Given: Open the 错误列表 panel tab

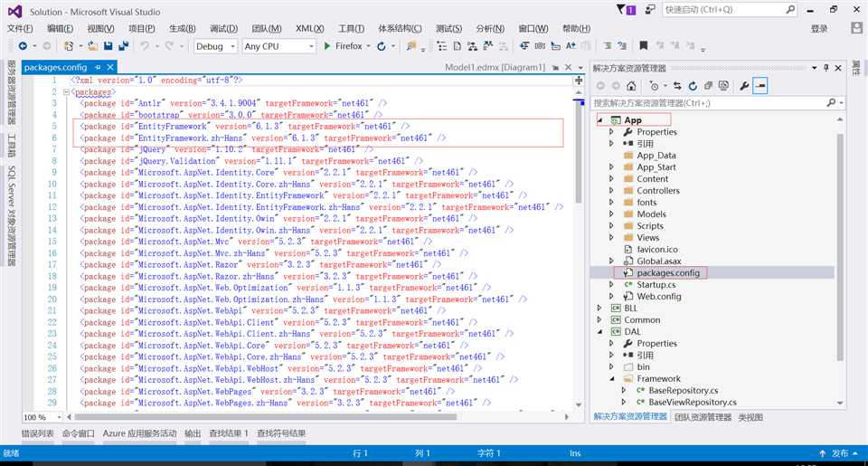Looking at the screenshot, I should click(38, 433).
